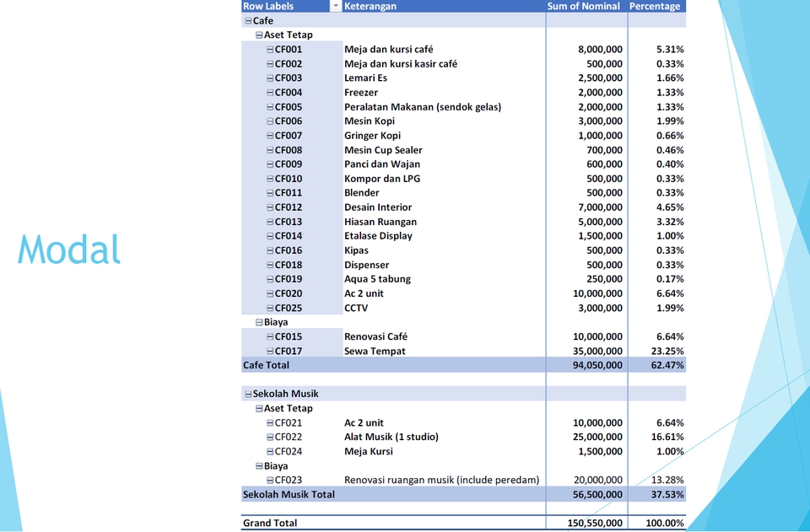Select the Freezer cell
This screenshot has width=810, height=532.
point(361,93)
